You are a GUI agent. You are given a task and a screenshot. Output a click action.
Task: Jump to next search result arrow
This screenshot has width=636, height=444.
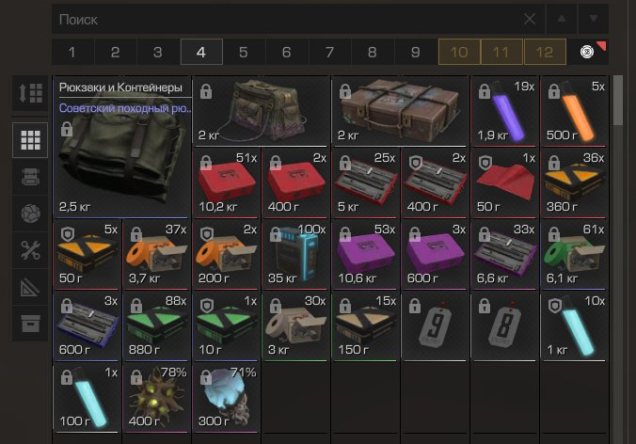click(x=593, y=19)
